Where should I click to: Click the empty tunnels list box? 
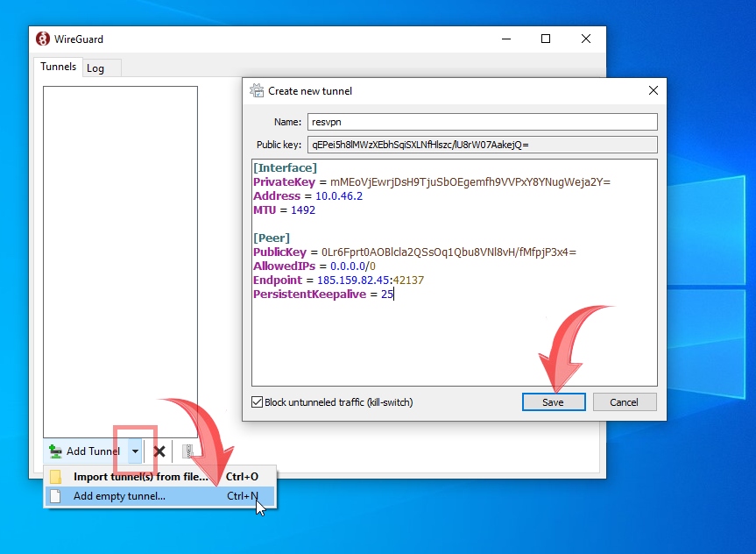tap(120, 261)
